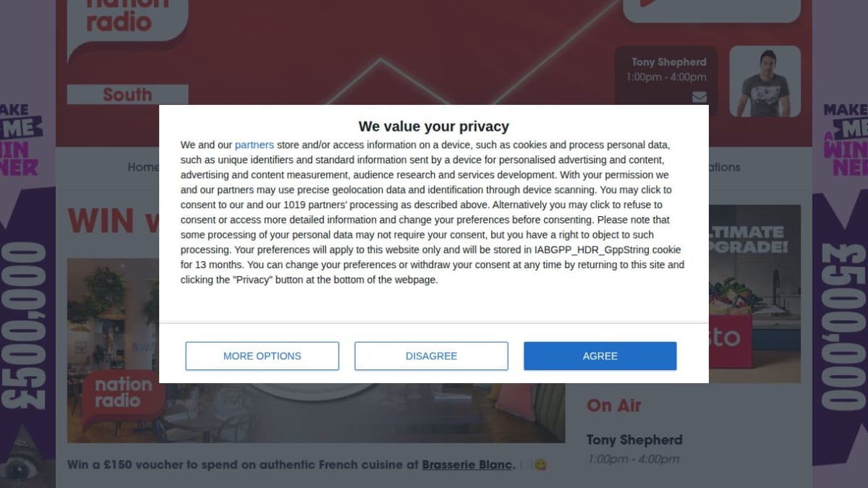Open MORE OPTIONS in the privacy dialog
Viewport: 868px width, 488px height.
262,356
